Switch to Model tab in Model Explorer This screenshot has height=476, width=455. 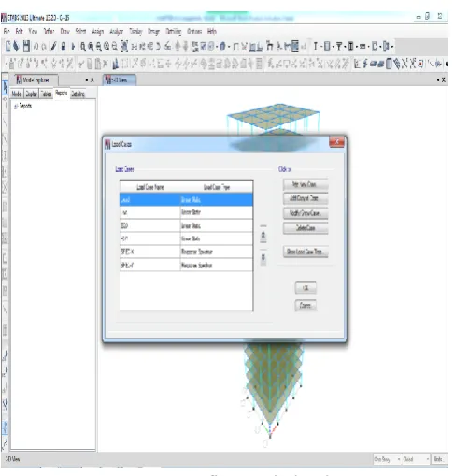tap(17, 94)
